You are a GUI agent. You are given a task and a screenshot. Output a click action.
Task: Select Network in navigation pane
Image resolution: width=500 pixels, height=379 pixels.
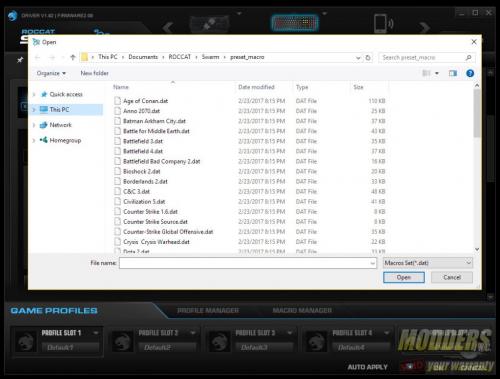pyautogui.click(x=60, y=125)
